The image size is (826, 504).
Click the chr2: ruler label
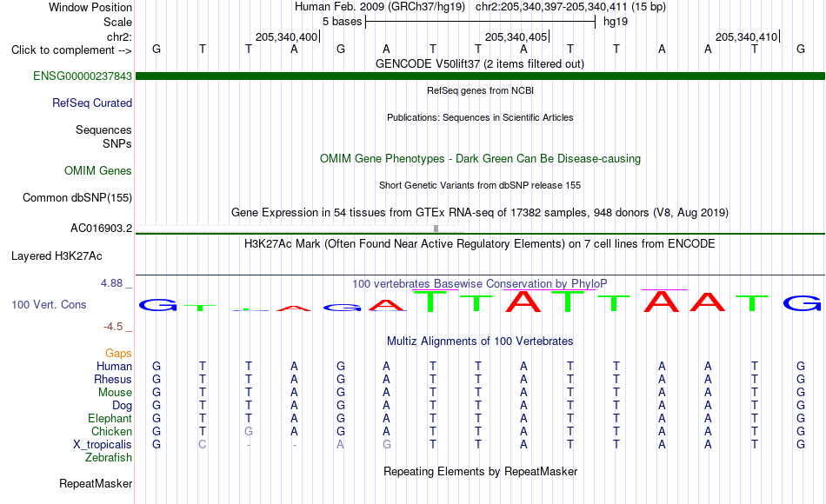(119, 36)
